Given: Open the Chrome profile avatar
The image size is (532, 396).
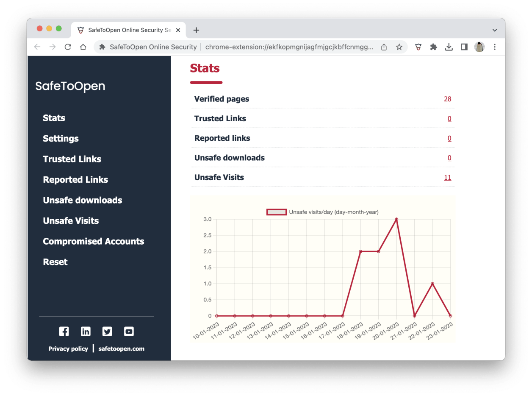Looking at the screenshot, I should point(479,47).
